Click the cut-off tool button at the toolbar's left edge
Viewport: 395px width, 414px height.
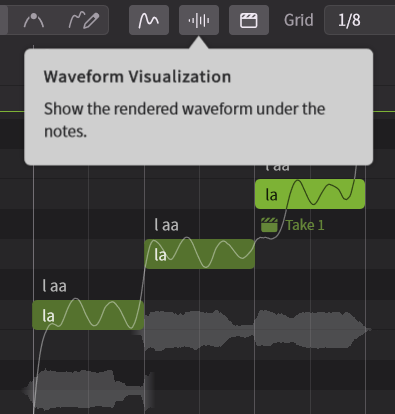pyautogui.click(x=4, y=20)
